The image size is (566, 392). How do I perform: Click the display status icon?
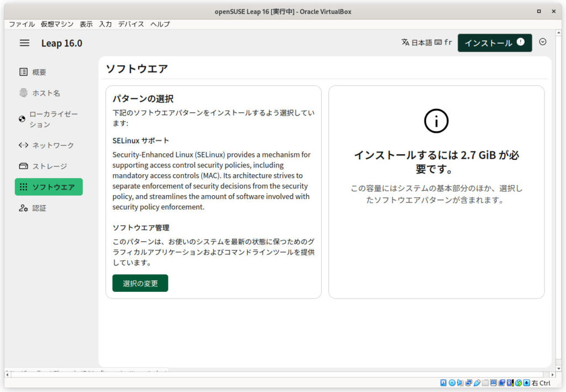(494, 383)
